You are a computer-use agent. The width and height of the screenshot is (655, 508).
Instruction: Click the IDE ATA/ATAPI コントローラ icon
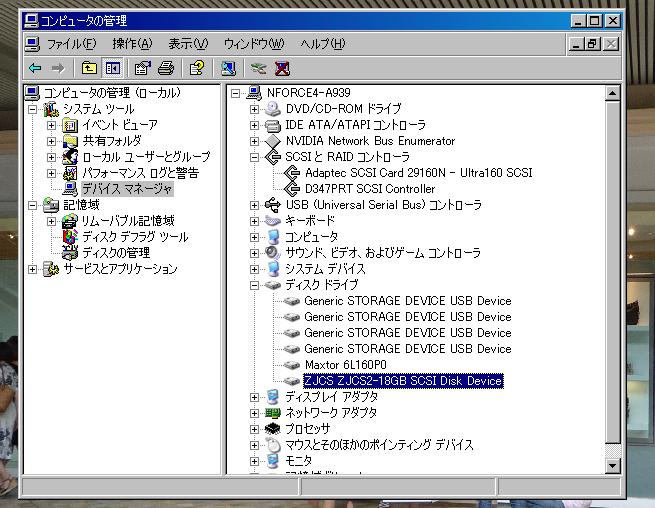[x=273, y=125]
